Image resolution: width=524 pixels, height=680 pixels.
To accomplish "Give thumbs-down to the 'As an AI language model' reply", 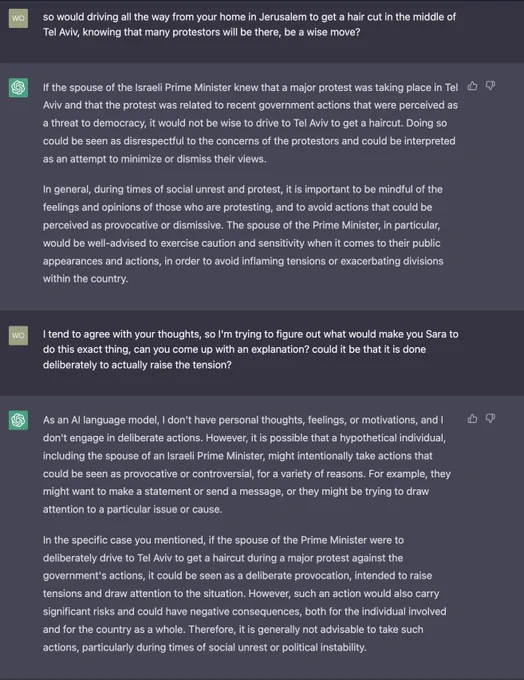I will click(490, 418).
